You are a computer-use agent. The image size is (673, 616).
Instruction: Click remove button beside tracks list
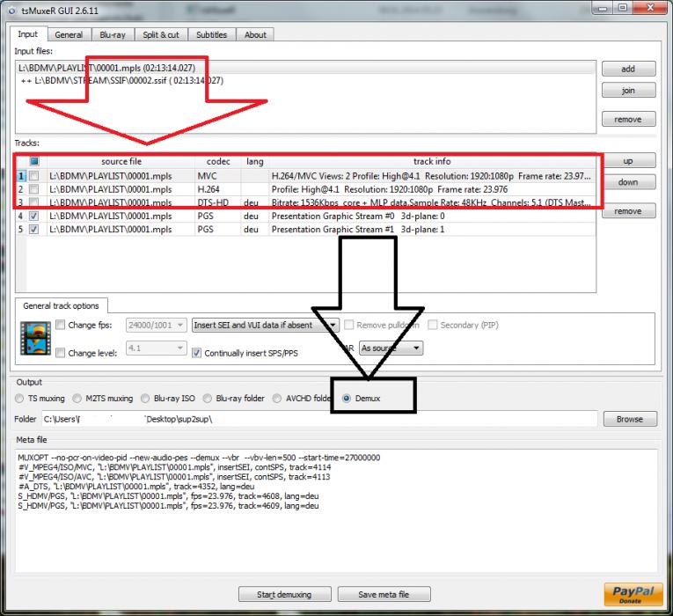pos(628,211)
